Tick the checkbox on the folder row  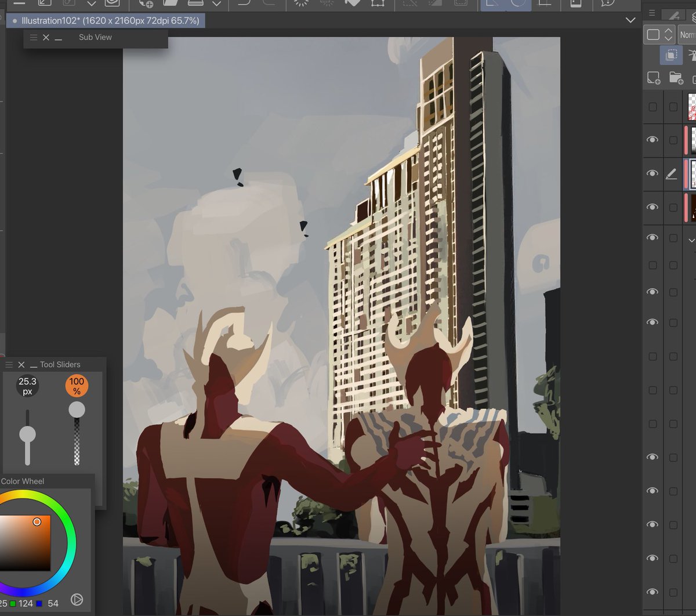pyautogui.click(x=673, y=238)
